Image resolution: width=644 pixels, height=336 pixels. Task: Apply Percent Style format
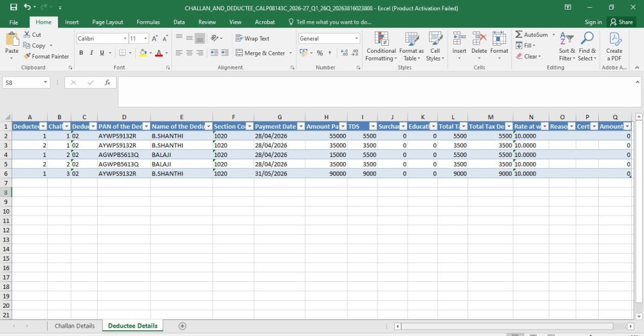pyautogui.click(x=319, y=53)
